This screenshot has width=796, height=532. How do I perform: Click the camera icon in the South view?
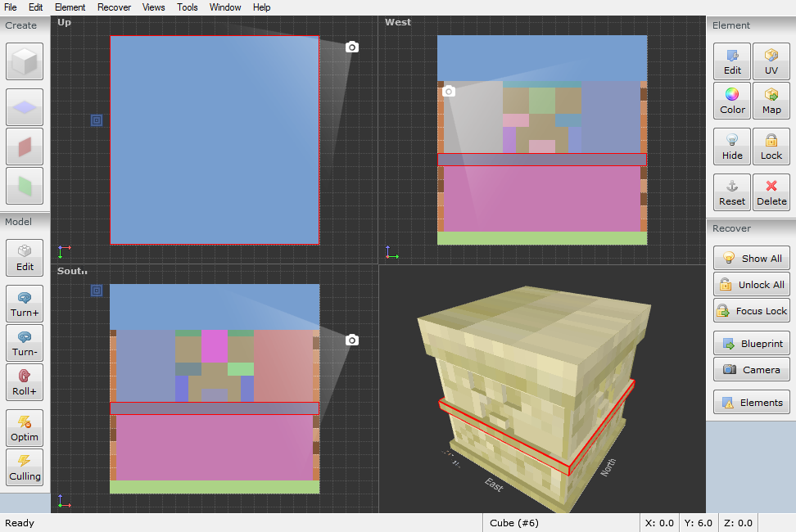point(352,340)
